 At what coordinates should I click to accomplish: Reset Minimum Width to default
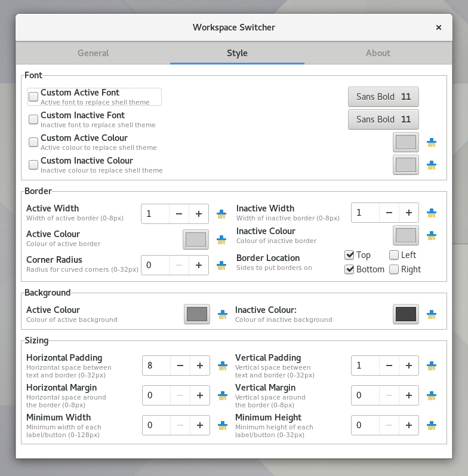click(223, 425)
